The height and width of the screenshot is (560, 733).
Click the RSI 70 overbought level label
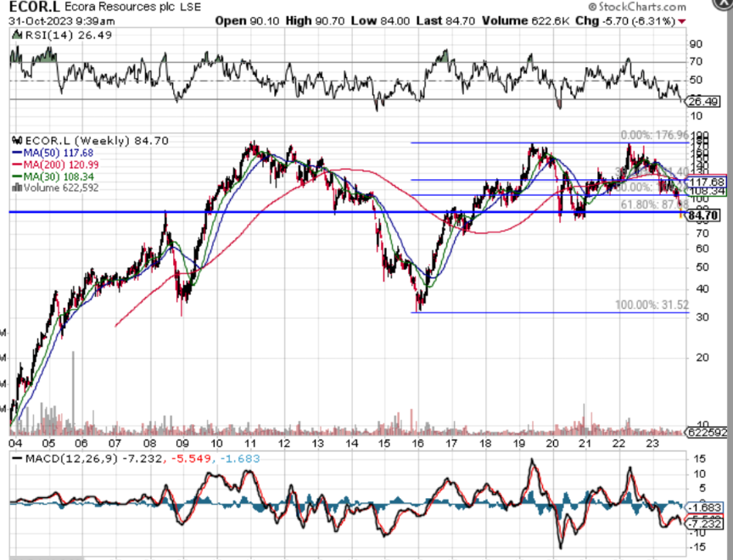(x=696, y=61)
